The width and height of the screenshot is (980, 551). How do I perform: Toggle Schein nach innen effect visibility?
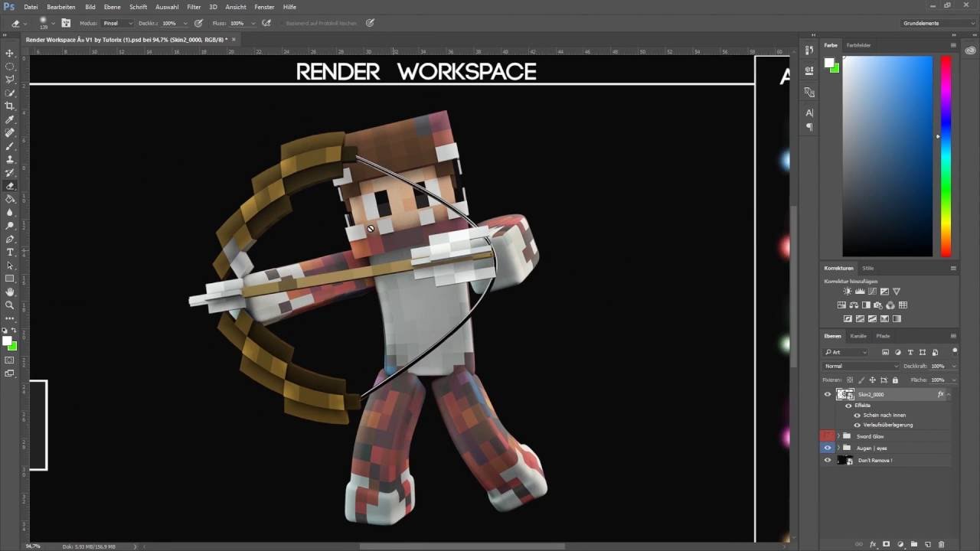point(857,415)
